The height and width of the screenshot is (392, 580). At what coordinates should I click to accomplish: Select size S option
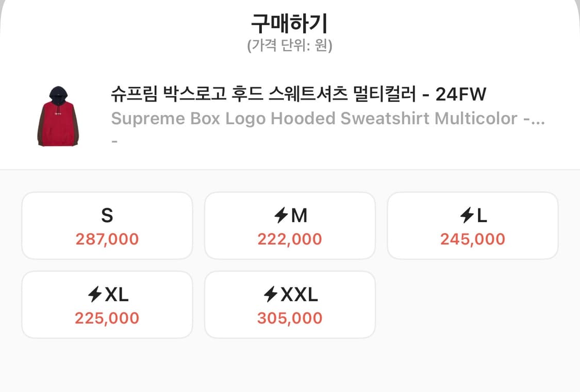click(107, 225)
